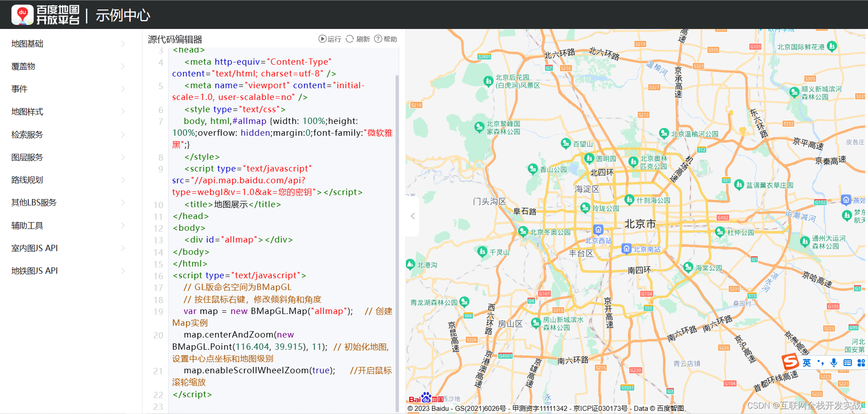Click the 北京市 city label on map
This screenshot has width=868, height=414.
point(640,224)
